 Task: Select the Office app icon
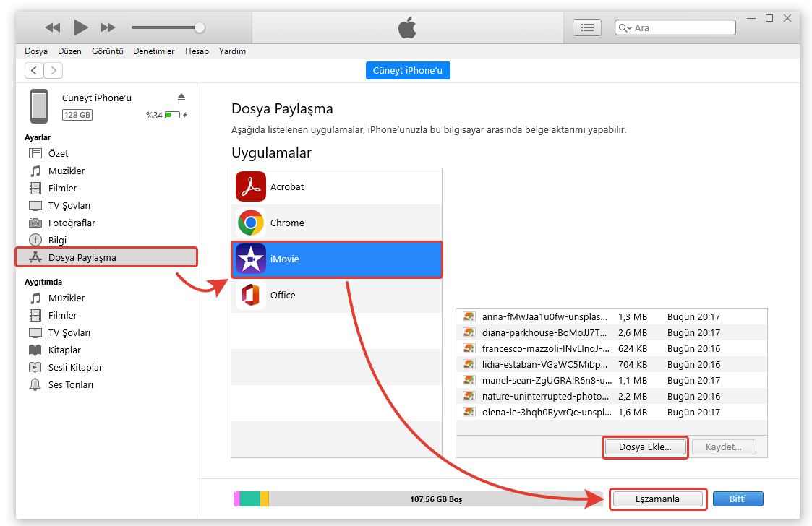coord(251,295)
